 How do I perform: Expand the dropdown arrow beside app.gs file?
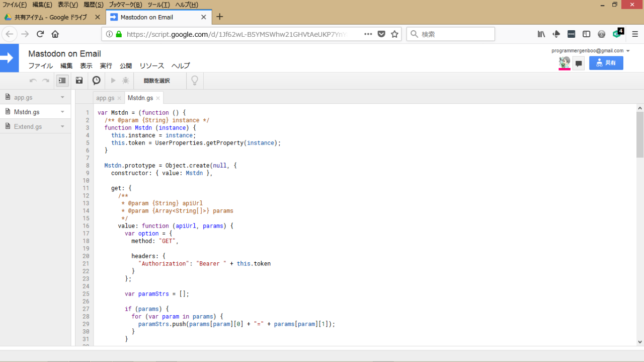pos(62,97)
